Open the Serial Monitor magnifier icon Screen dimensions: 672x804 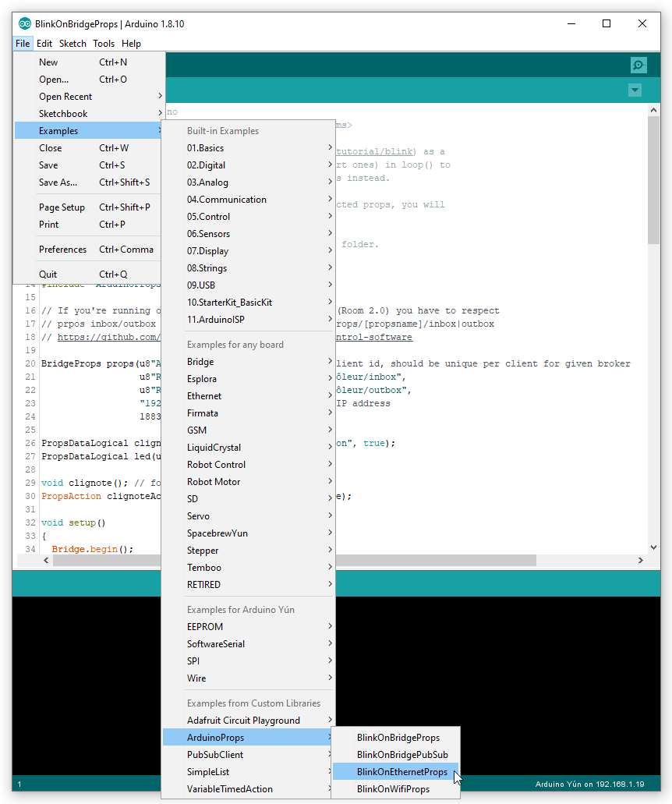click(x=638, y=66)
